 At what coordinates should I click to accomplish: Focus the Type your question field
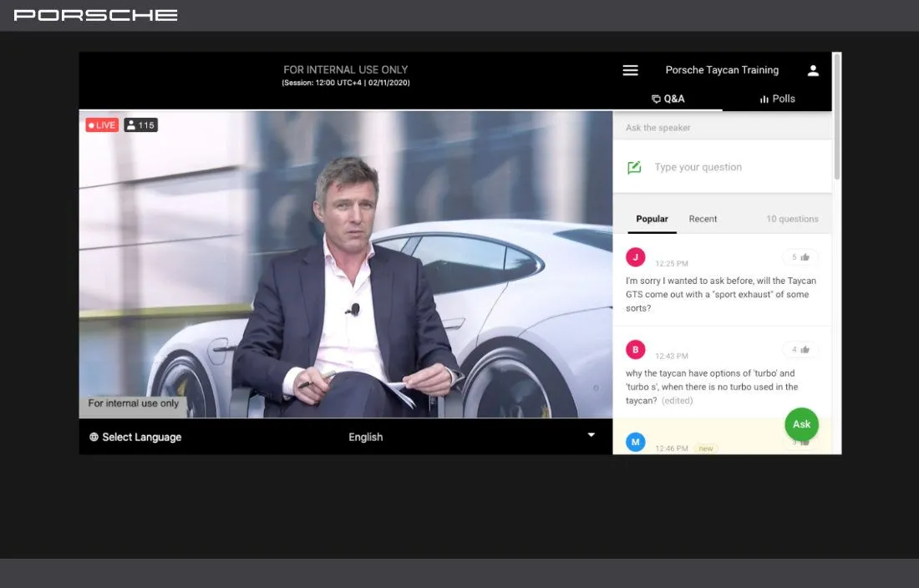(x=722, y=167)
